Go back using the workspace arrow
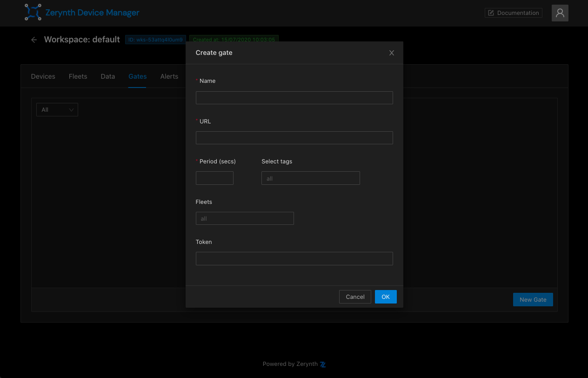The image size is (588, 378). 34,40
